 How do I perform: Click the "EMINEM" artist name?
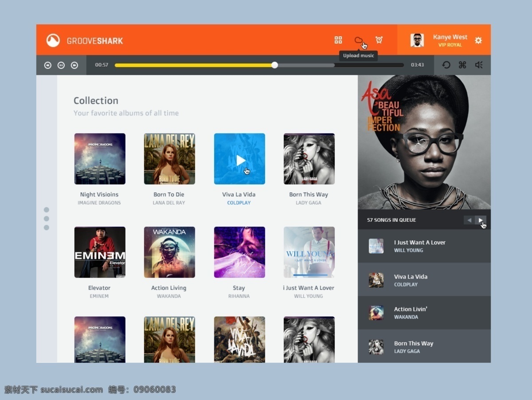click(99, 296)
